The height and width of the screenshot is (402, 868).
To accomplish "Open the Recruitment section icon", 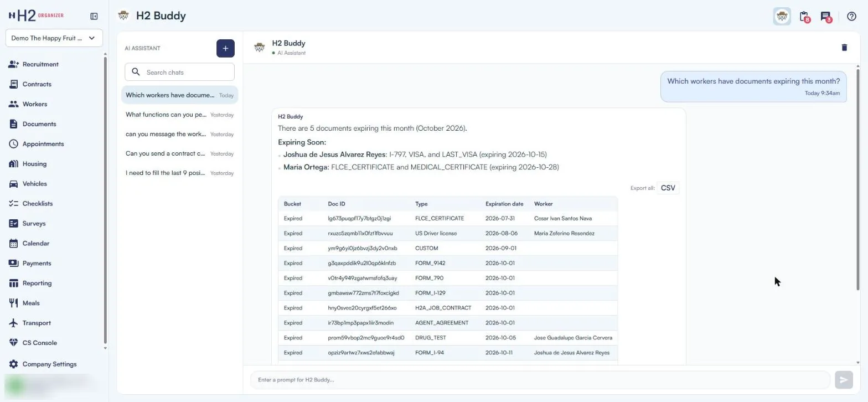I will tap(14, 64).
